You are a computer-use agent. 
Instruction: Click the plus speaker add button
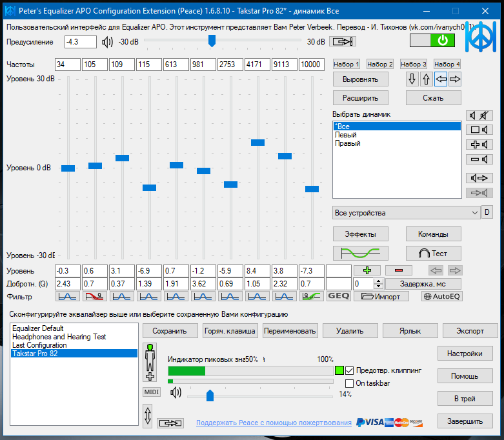tap(479, 145)
